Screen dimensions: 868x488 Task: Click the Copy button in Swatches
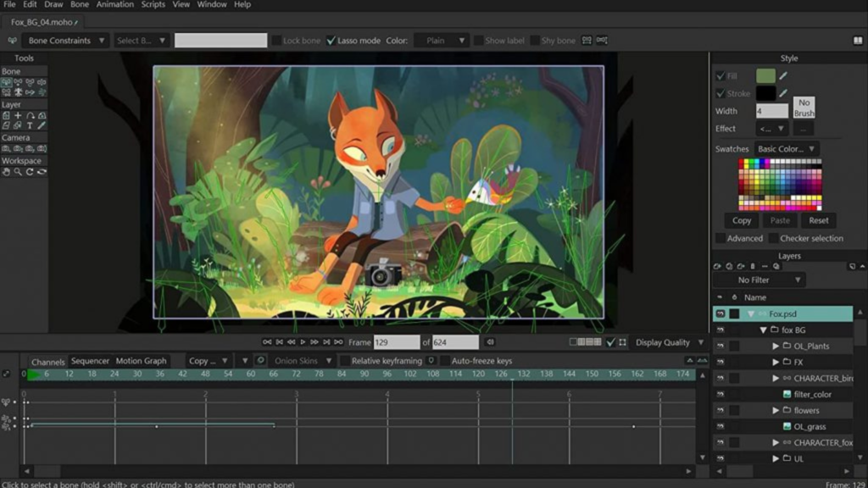pos(741,220)
